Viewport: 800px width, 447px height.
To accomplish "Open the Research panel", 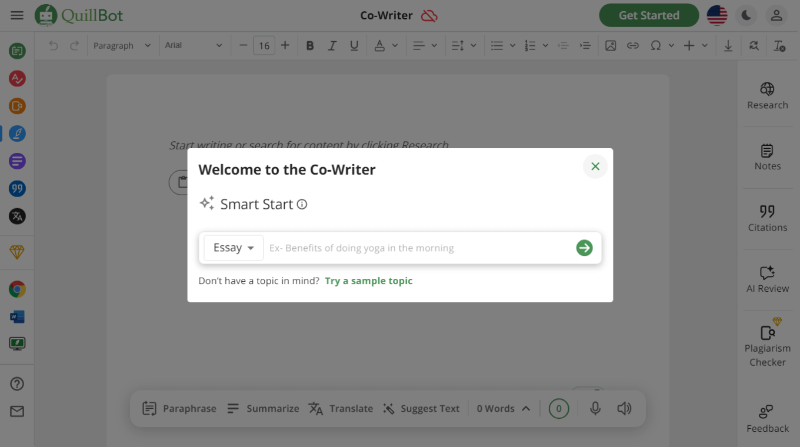I will pyautogui.click(x=767, y=95).
